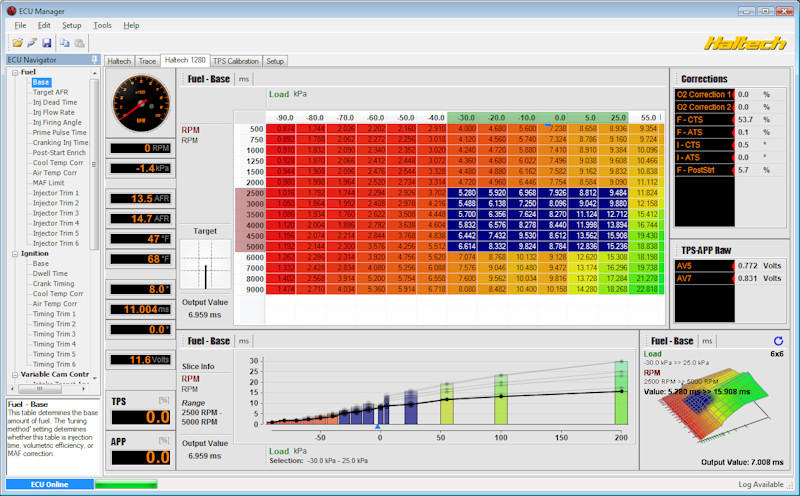Click the ms unit selector on slice chart header
The image size is (800, 496).
pyautogui.click(x=244, y=341)
